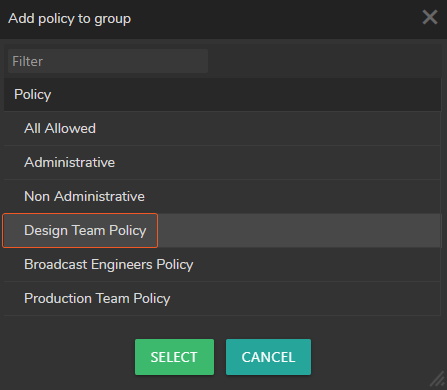
Task: Select the Non Administrative policy row
Action: [x=222, y=197]
